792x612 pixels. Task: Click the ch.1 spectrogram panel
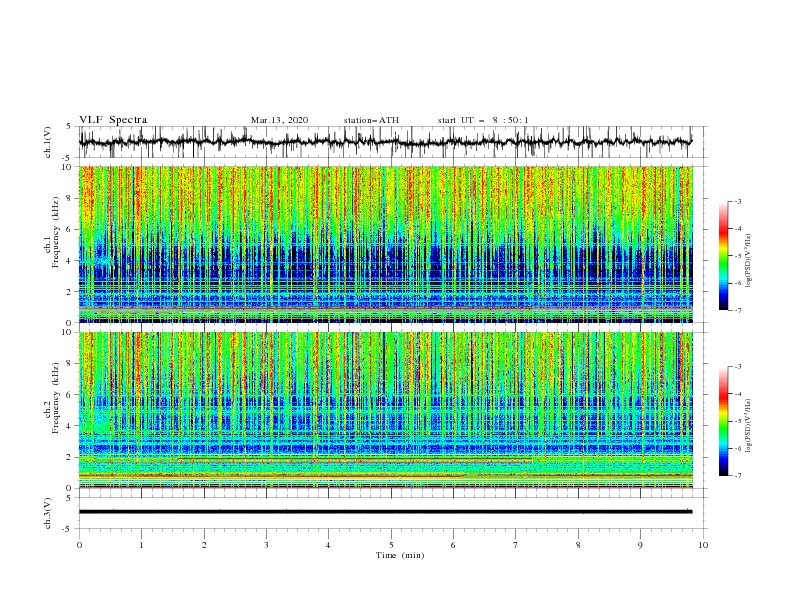[386, 244]
